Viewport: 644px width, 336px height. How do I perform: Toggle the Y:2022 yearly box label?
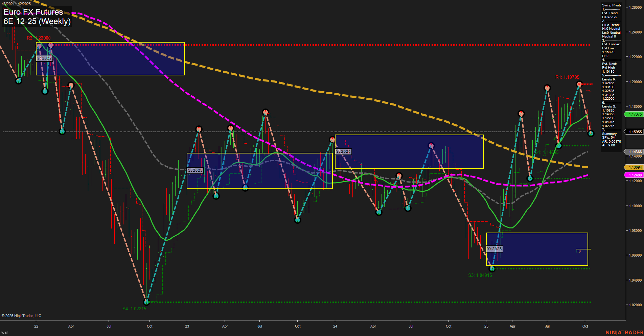click(44, 58)
